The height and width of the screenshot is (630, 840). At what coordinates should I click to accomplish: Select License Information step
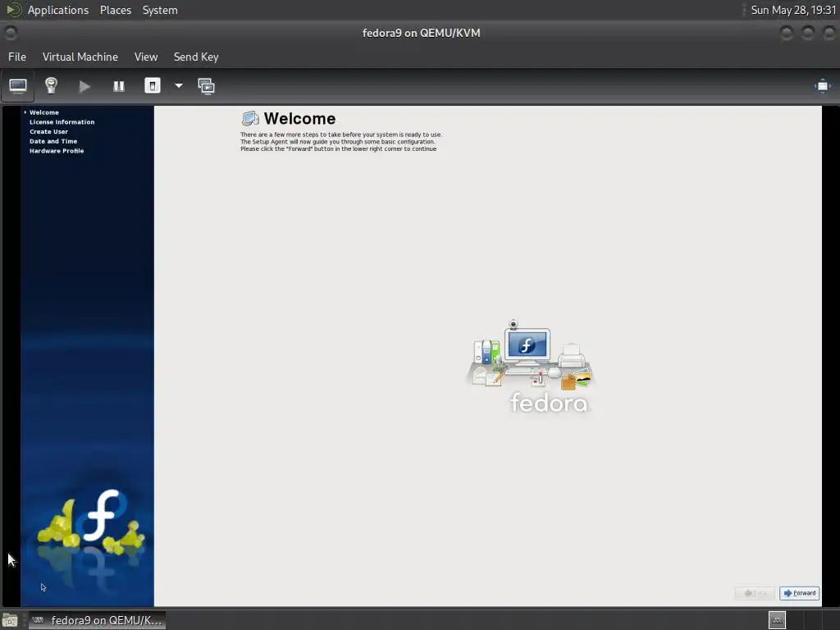(x=62, y=122)
